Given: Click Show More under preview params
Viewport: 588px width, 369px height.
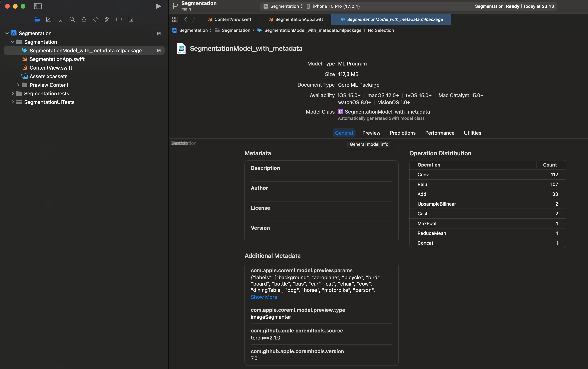Looking at the screenshot, I should (264, 297).
